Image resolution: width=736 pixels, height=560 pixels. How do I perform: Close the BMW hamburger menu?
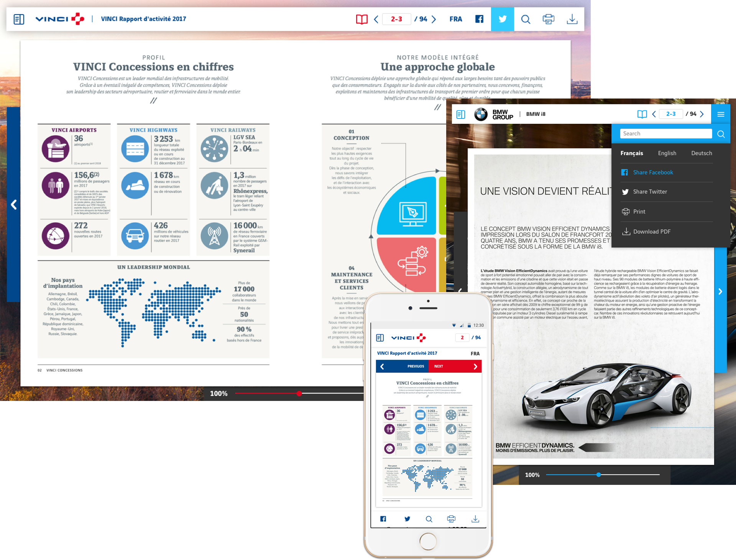pos(721,114)
